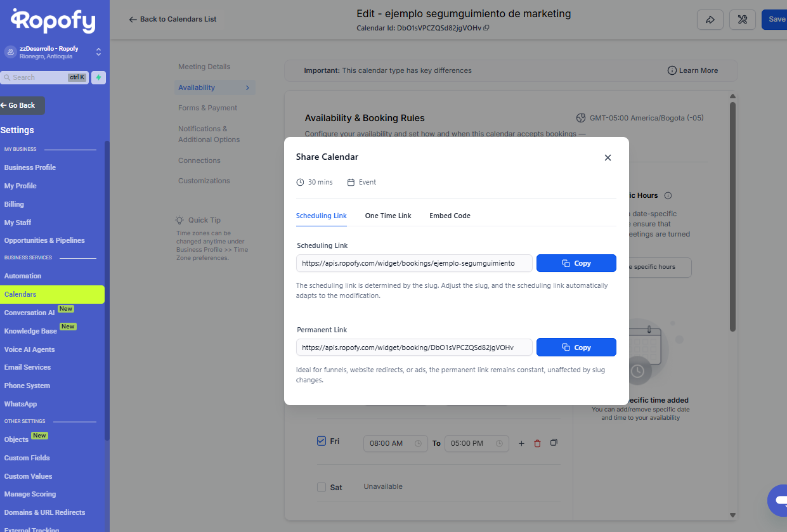Screen dimensions: 787x532
Task: Close the Share Calendar dialog
Action: pos(608,158)
